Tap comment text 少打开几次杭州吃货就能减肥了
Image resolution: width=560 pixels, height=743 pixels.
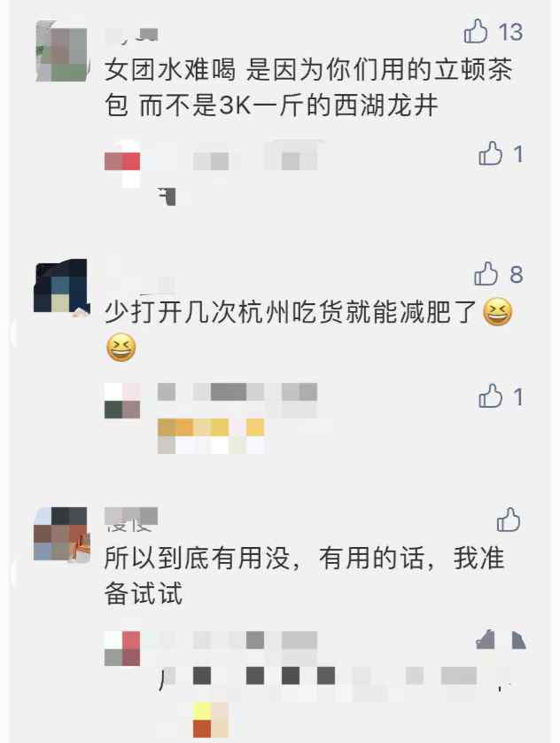(291, 313)
